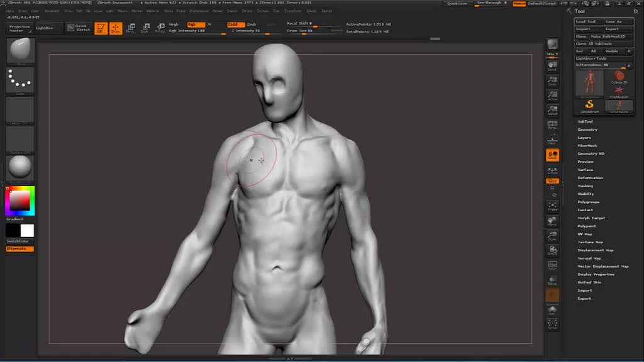Toggle the XYZ rotation button

[x=552, y=181]
